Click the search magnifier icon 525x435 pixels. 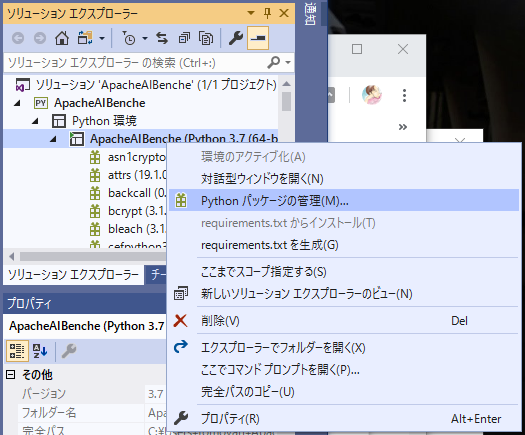274,62
